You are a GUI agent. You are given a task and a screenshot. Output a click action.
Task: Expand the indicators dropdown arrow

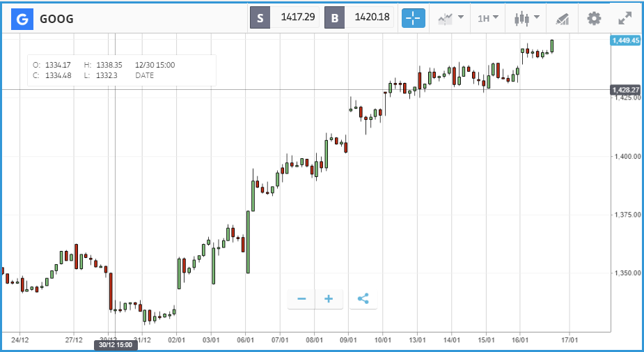tap(461, 17)
